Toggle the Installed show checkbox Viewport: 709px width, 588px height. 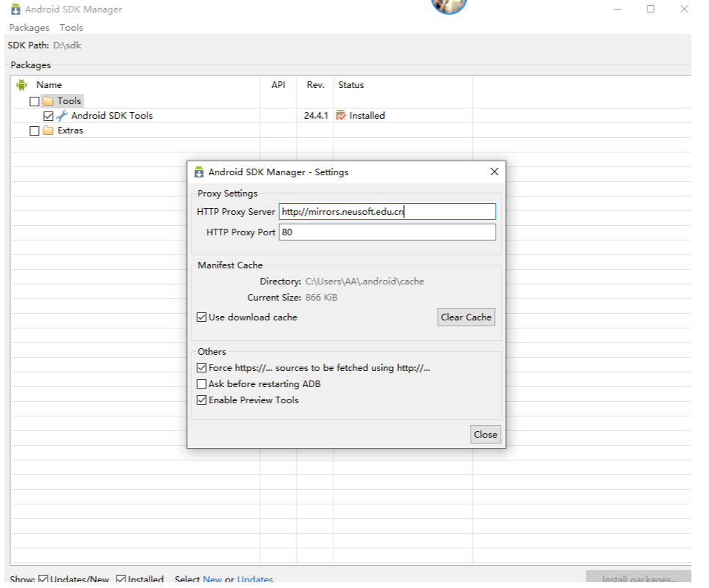coord(121,578)
